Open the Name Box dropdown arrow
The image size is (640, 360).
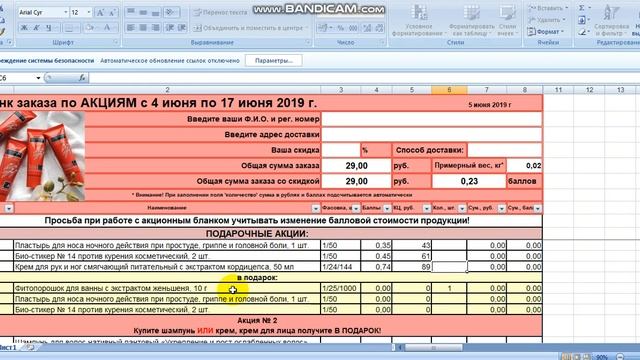38,78
